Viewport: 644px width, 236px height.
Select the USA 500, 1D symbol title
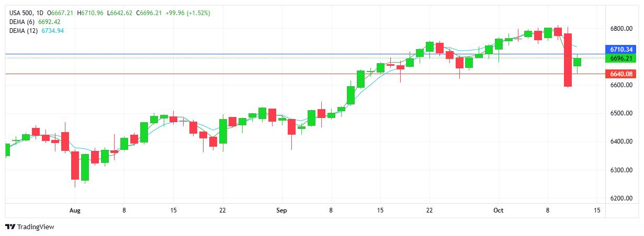click(x=26, y=13)
